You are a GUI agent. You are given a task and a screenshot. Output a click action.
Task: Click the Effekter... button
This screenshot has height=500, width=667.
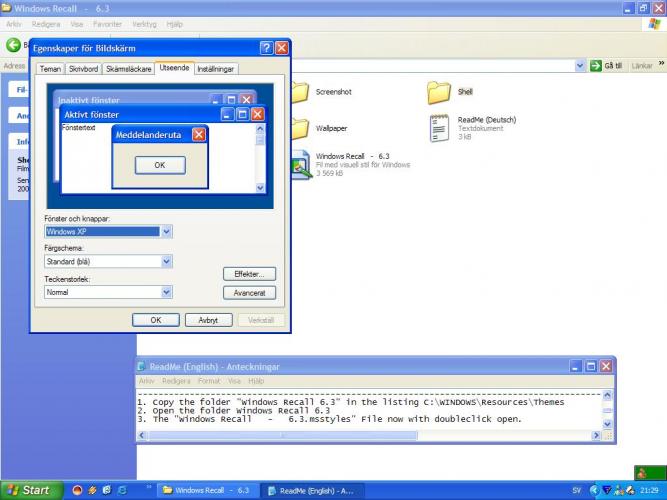[x=249, y=273]
